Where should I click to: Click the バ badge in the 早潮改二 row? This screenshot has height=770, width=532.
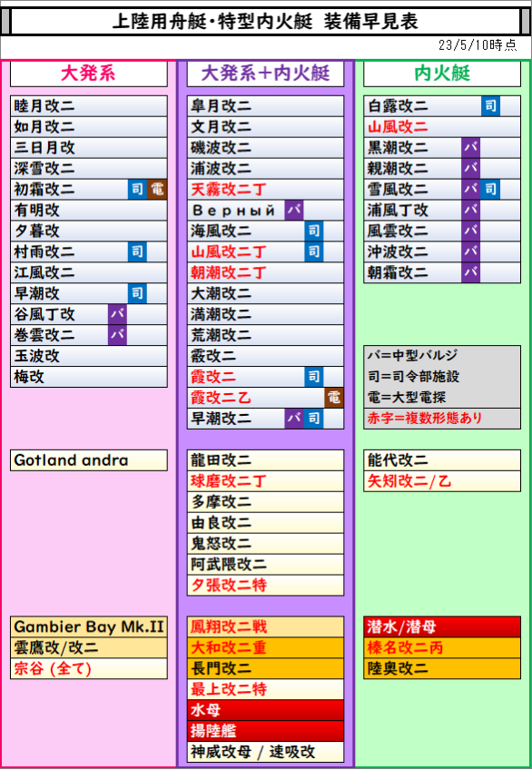294,419
